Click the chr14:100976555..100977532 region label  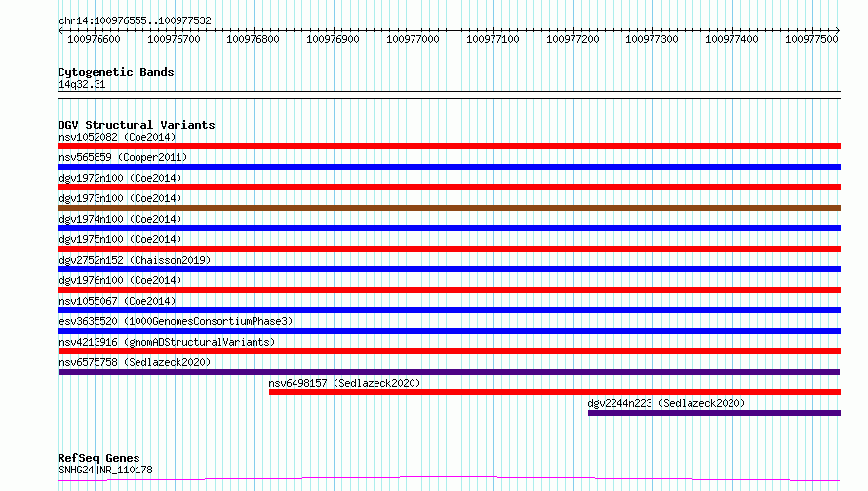[x=135, y=21]
